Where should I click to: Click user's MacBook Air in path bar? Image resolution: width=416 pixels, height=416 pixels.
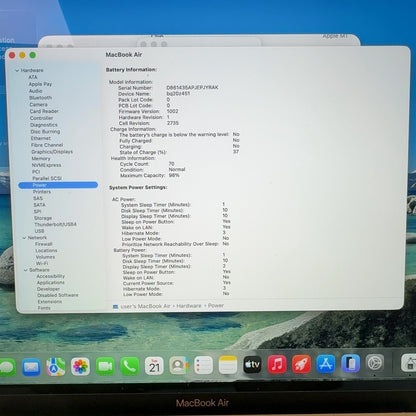point(145,306)
